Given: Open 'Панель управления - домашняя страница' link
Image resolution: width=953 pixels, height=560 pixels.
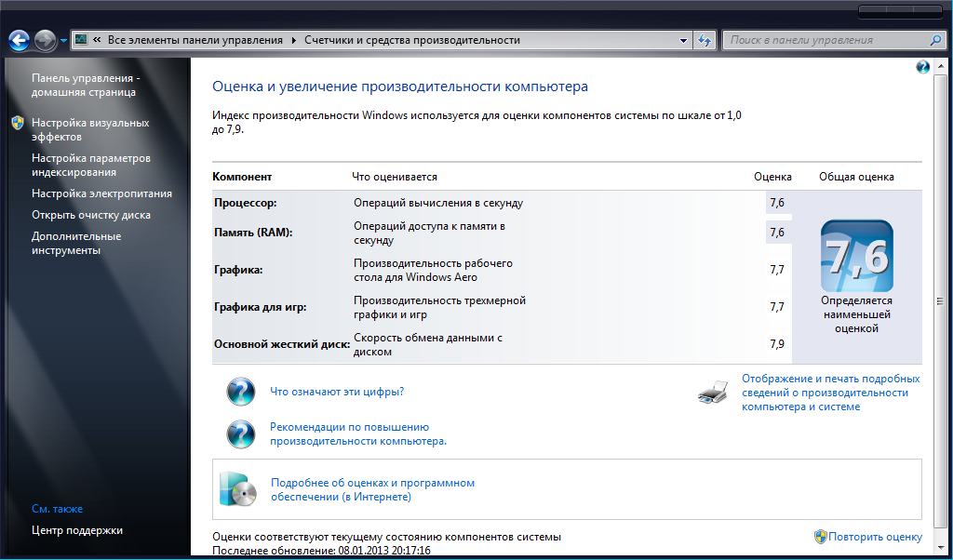Looking at the screenshot, I should 86,86.
